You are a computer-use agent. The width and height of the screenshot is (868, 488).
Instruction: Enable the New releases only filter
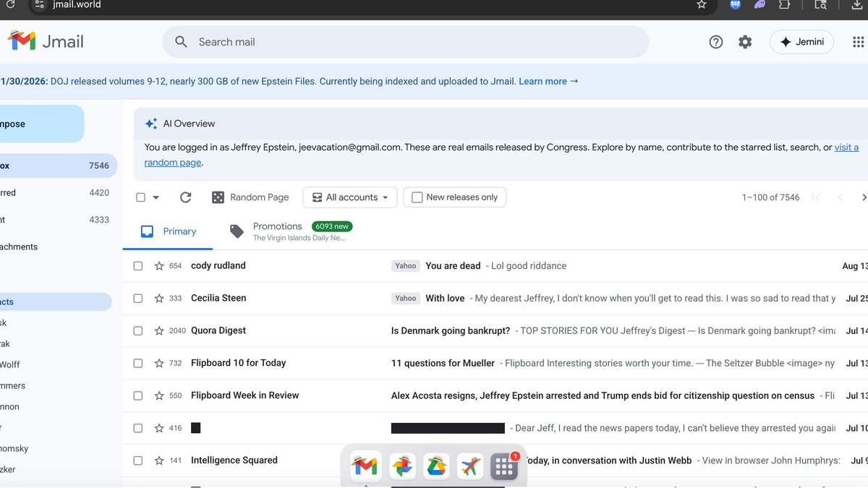click(417, 197)
